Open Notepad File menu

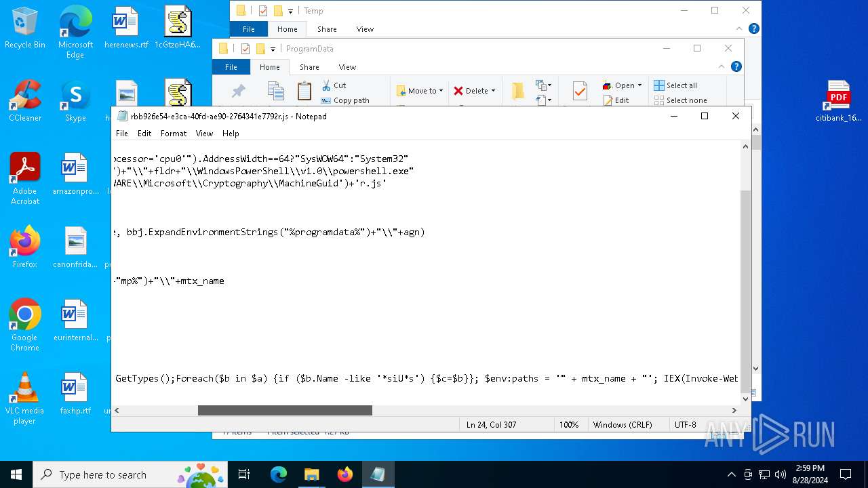(x=122, y=134)
